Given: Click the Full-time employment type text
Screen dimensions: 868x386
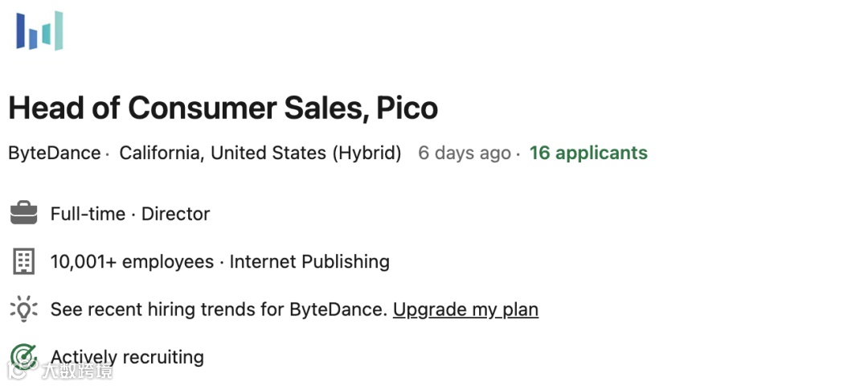Looking at the screenshot, I should [88, 214].
